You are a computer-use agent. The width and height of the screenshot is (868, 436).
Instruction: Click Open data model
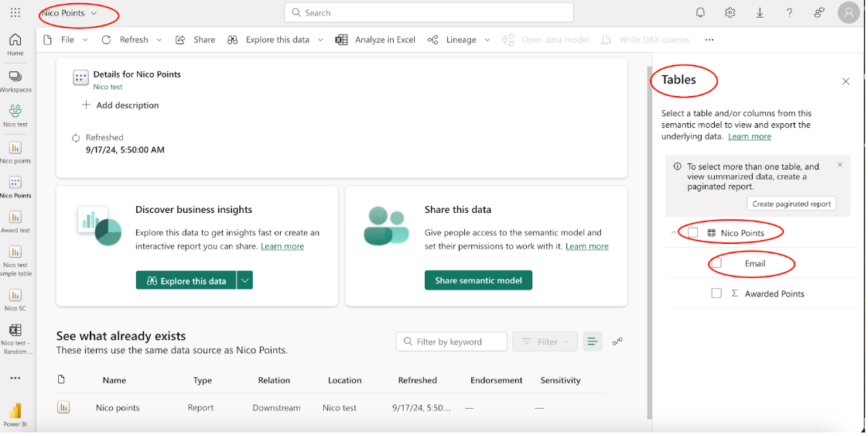545,40
